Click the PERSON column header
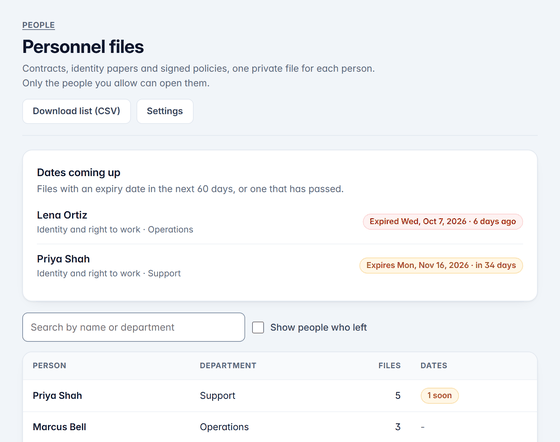560x442 pixels. tap(49, 366)
